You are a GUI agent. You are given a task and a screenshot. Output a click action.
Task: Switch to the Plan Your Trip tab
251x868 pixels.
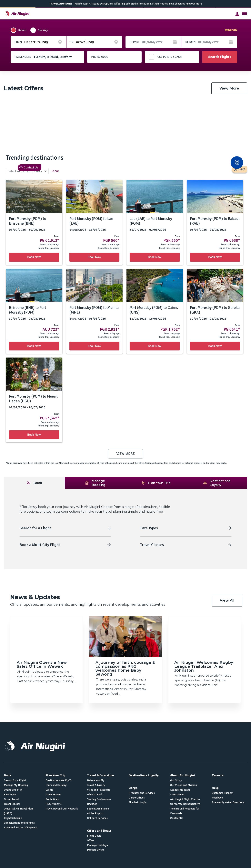(x=156, y=483)
